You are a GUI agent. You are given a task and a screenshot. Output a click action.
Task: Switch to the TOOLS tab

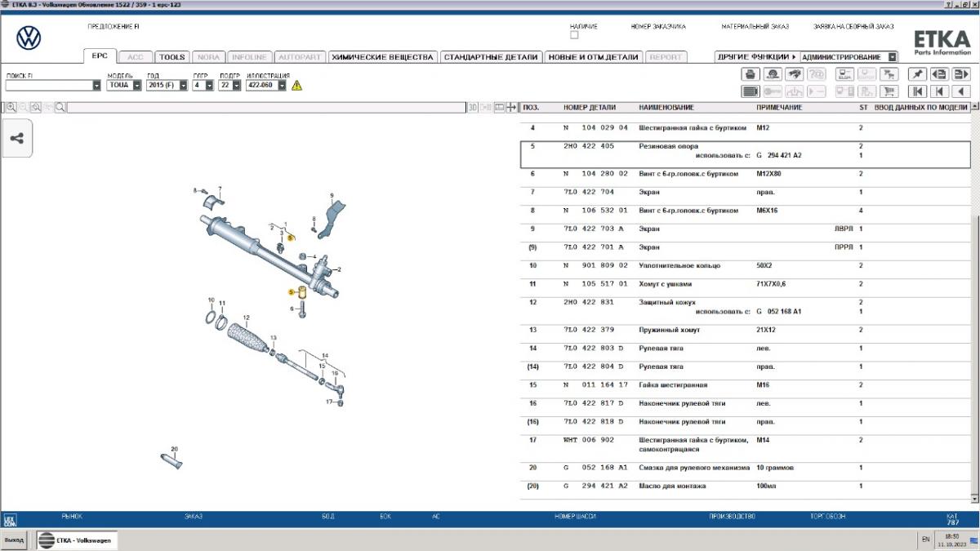172,57
